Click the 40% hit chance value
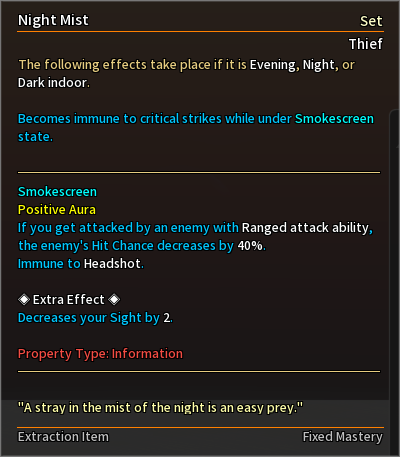The height and width of the screenshot is (457, 400). coord(250,246)
